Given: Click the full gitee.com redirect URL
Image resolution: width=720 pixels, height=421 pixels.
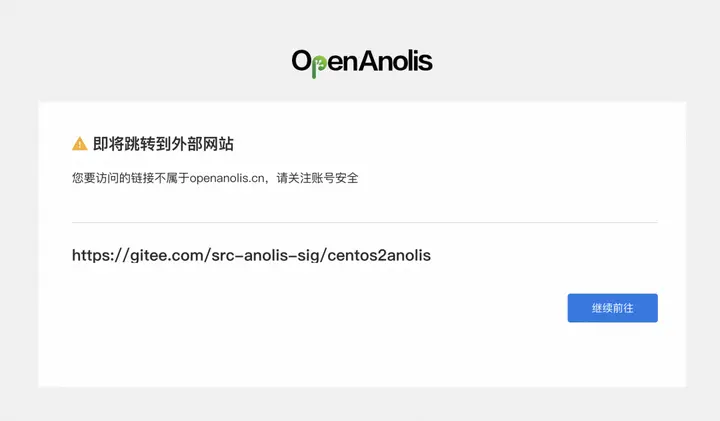Looking at the screenshot, I should pyautogui.click(x=251, y=255).
